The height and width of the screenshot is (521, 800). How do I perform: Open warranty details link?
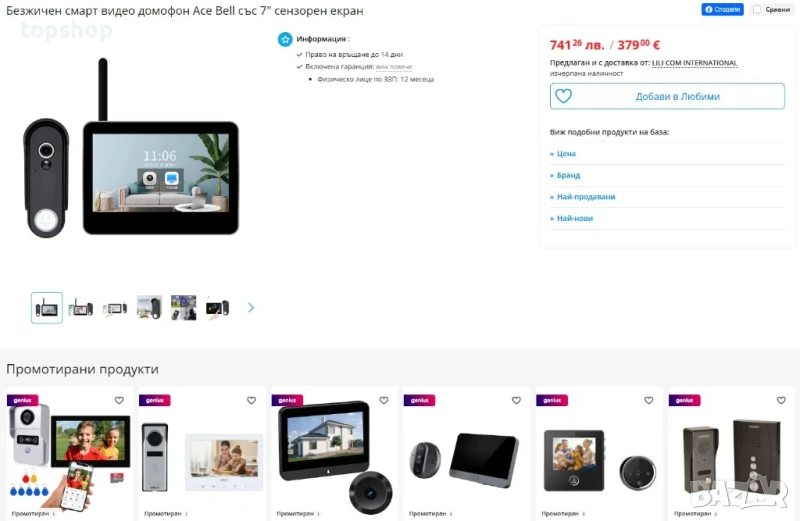pyautogui.click(x=394, y=67)
